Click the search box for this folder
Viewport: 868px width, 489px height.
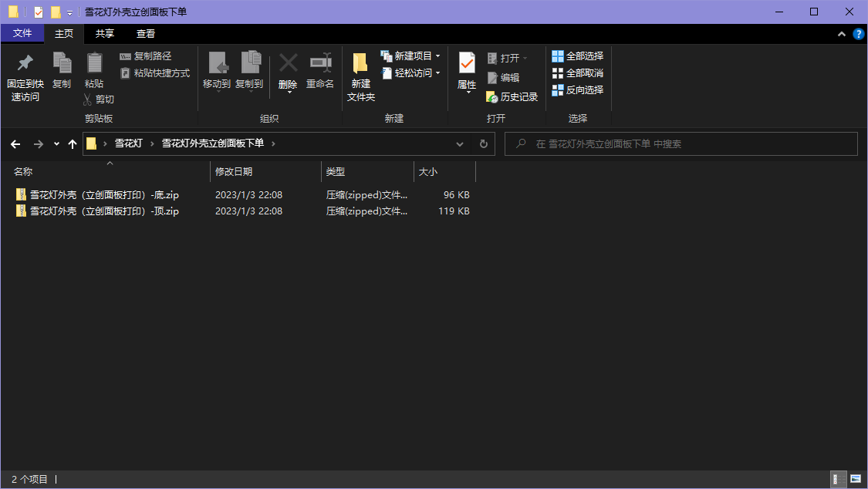tap(681, 143)
